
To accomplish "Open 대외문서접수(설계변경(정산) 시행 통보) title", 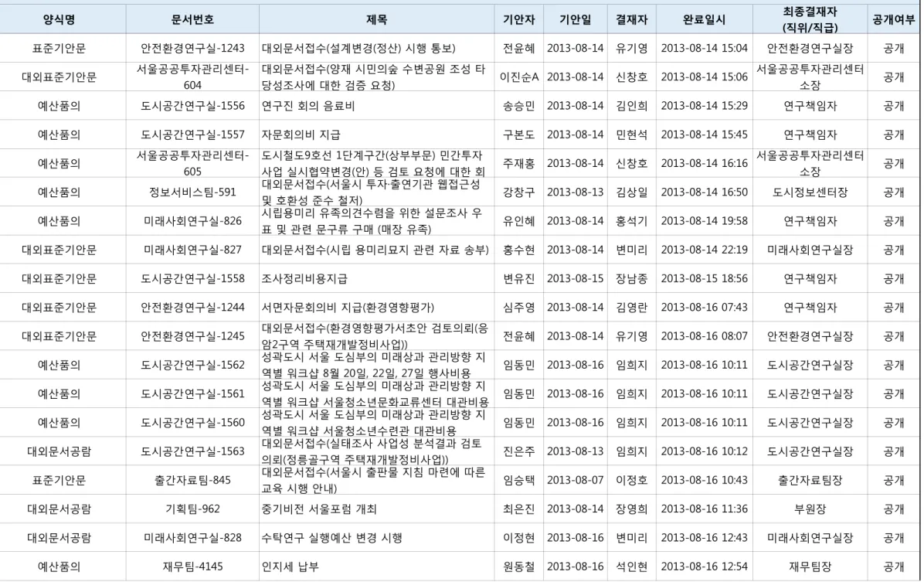I will click(358, 49).
